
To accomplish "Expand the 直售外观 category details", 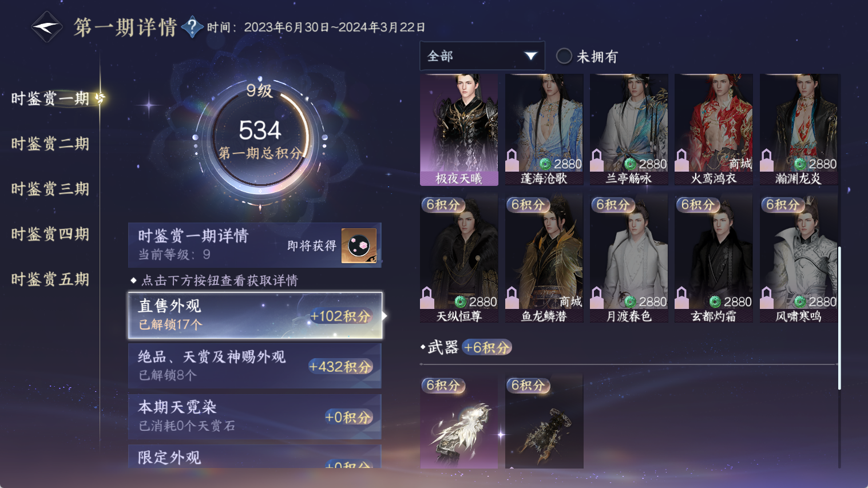I will point(255,315).
